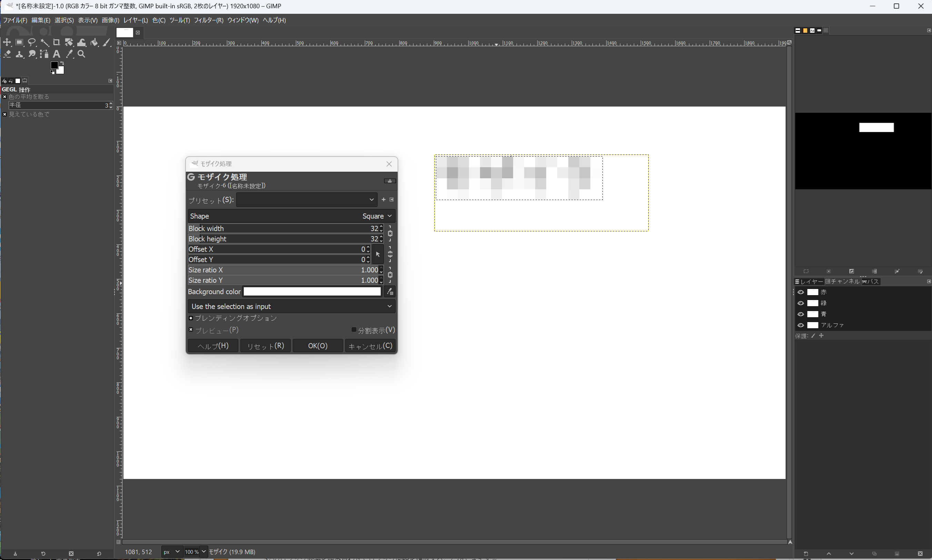Click the キャンセル(C) button

coord(370,346)
